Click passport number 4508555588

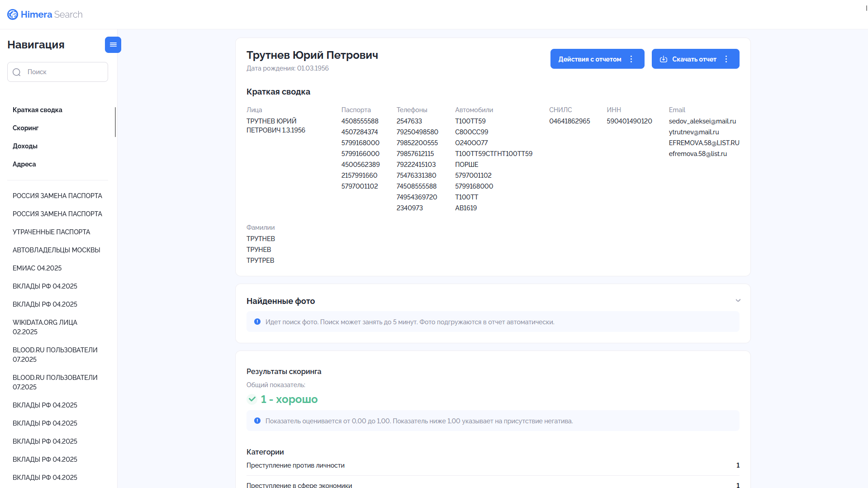[360, 121]
